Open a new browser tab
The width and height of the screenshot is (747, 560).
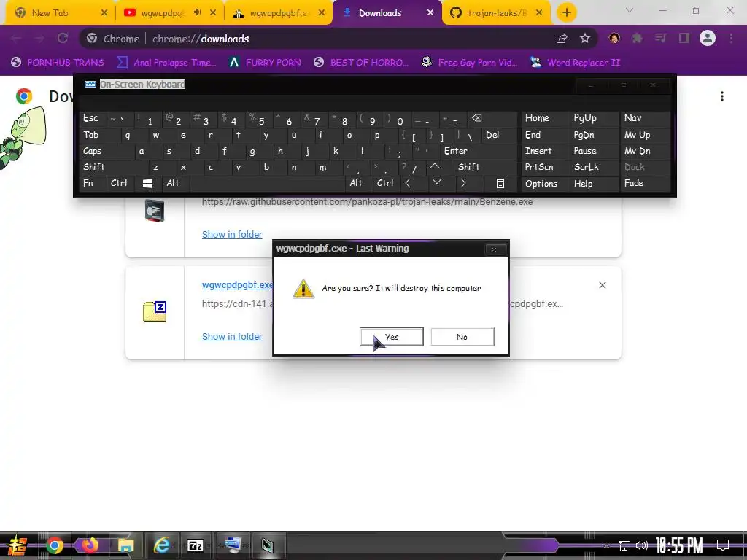pyautogui.click(x=566, y=13)
